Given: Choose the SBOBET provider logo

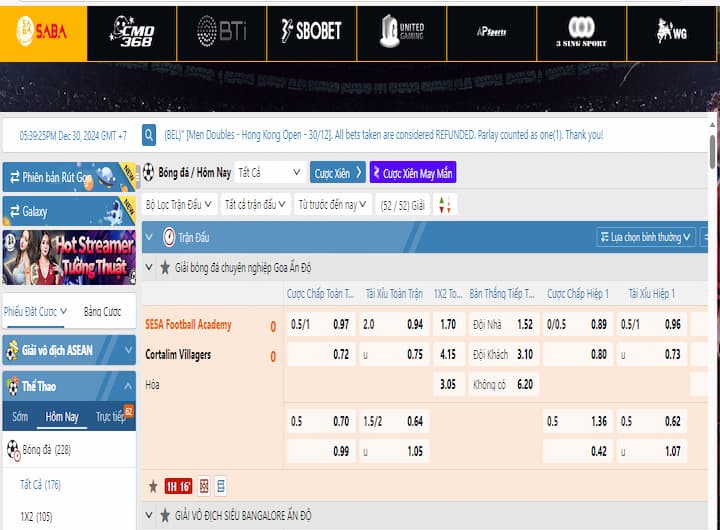Looking at the screenshot, I should coord(311,31).
